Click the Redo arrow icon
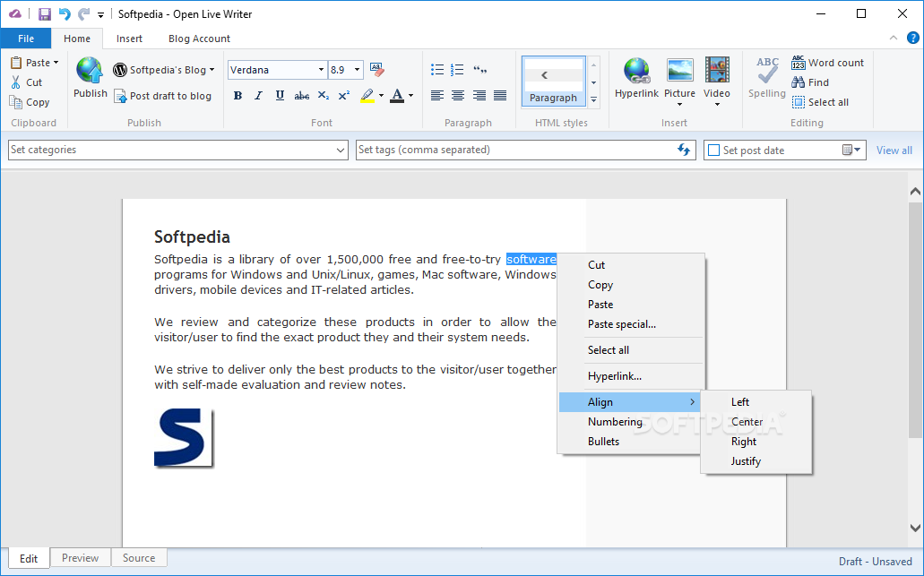The width and height of the screenshot is (924, 576). (84, 14)
